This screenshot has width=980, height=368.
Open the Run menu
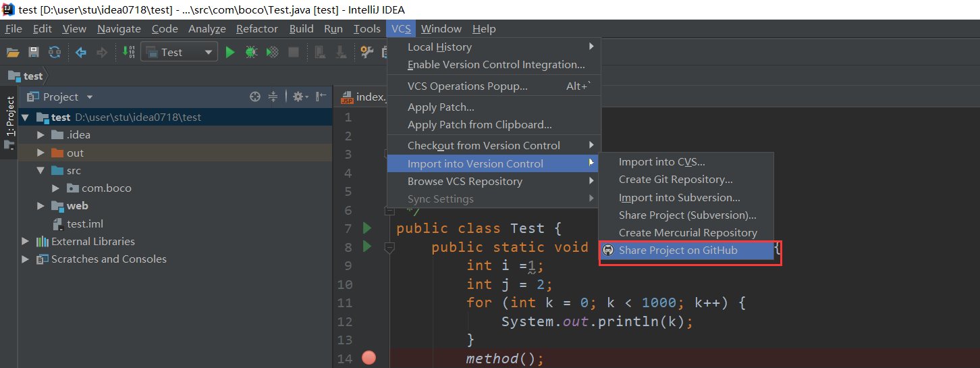pos(333,28)
